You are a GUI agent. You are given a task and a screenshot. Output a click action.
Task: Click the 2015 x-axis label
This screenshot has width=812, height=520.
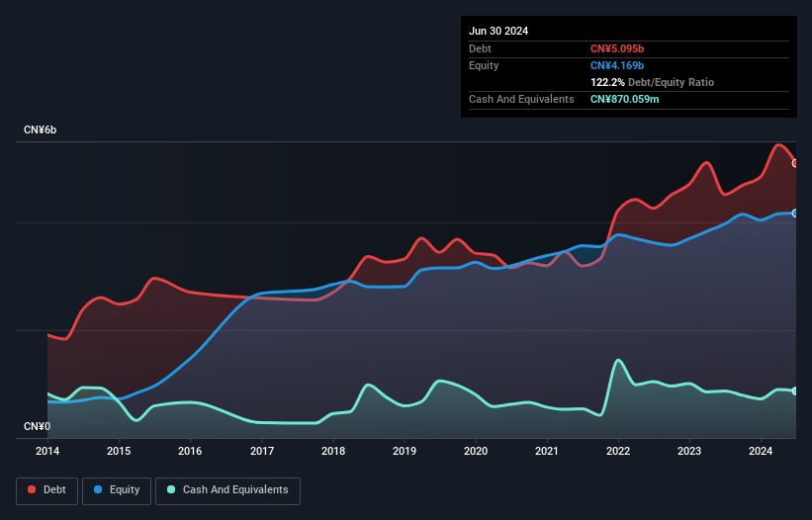tap(119, 451)
